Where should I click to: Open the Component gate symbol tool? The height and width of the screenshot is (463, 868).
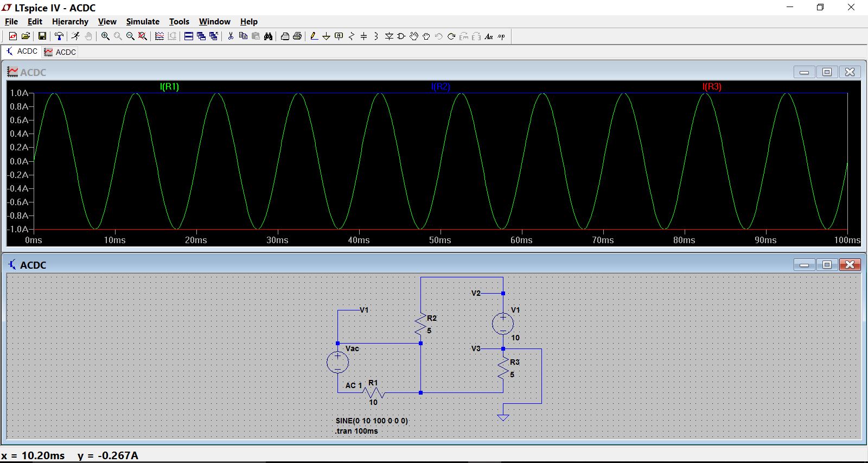coord(401,36)
